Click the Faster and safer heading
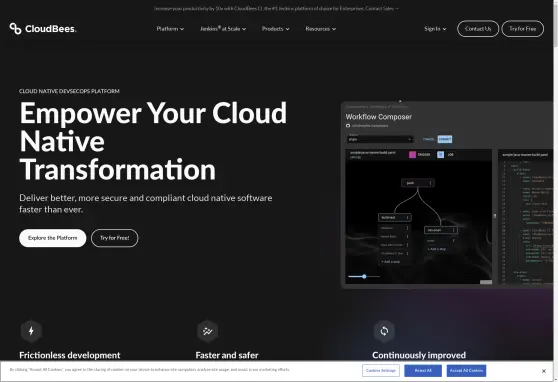This screenshot has width=558, height=382. 227,355
